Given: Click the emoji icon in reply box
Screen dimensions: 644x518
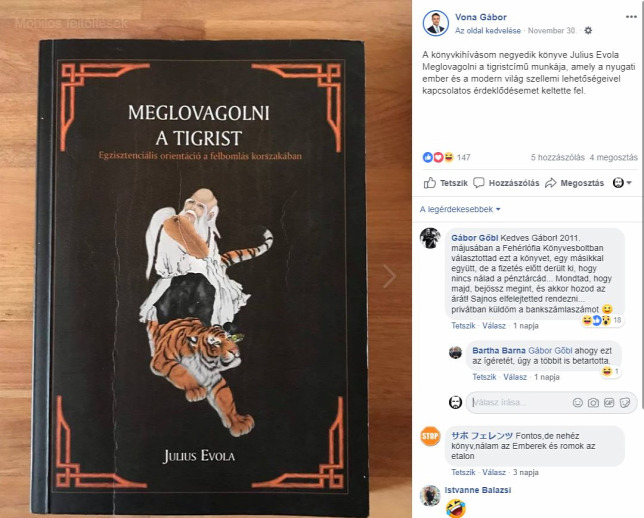Looking at the screenshot, I should tap(577, 403).
